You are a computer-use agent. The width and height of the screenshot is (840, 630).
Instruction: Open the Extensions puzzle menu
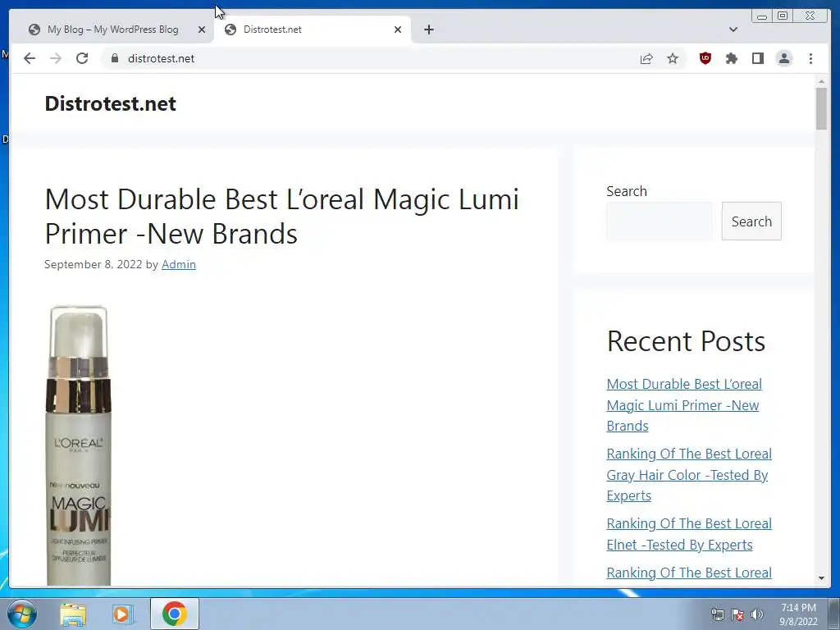[732, 58]
